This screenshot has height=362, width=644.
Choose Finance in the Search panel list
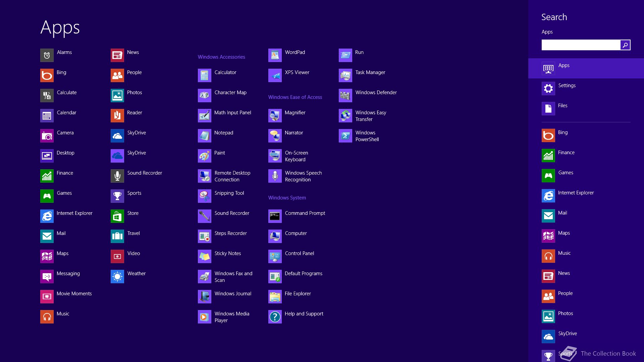586,156
